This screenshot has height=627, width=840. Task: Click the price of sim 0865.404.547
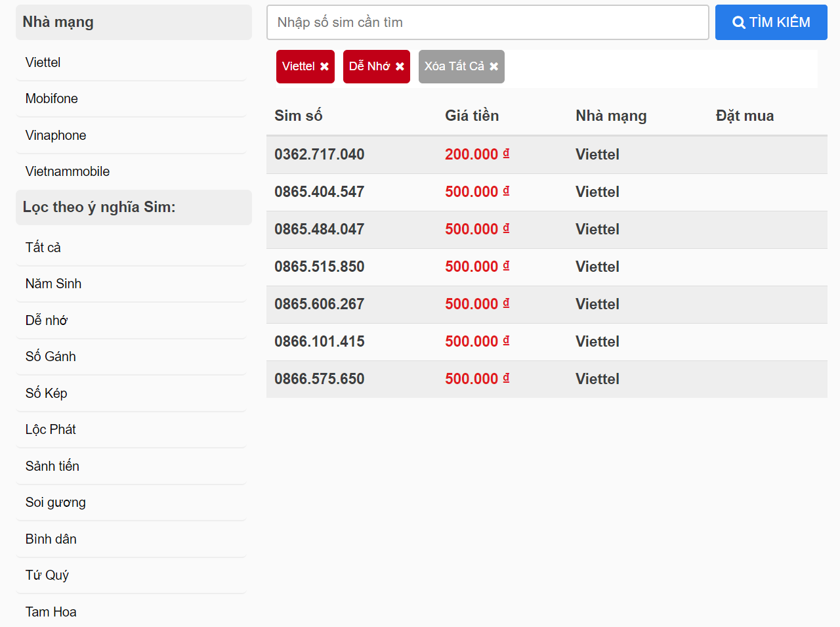(x=477, y=192)
